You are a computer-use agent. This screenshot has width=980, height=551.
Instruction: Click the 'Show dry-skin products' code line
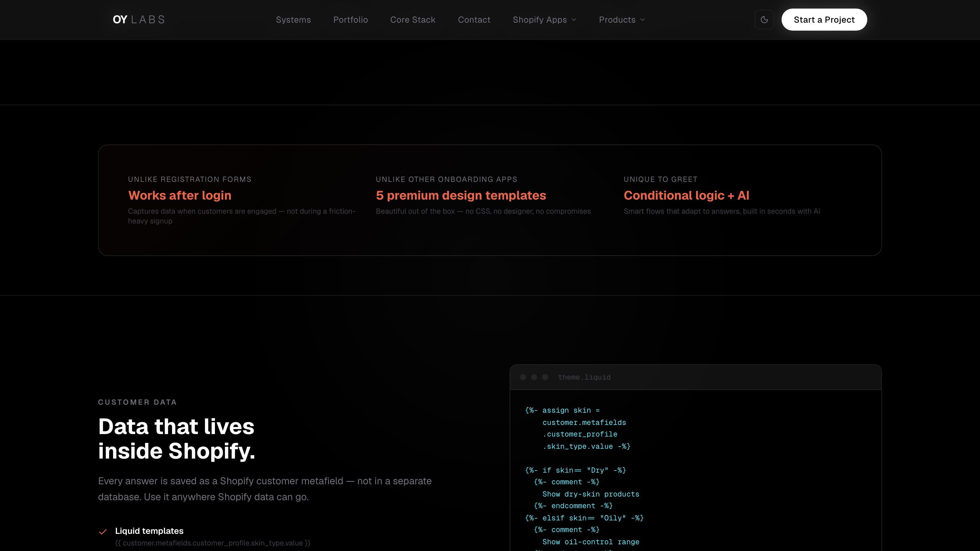pyautogui.click(x=591, y=494)
